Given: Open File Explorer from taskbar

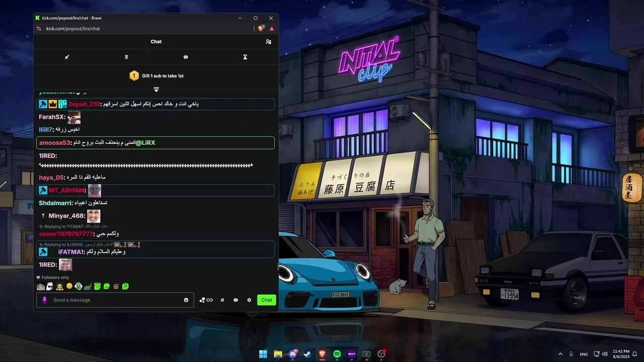Looking at the screenshot, I should (278, 354).
